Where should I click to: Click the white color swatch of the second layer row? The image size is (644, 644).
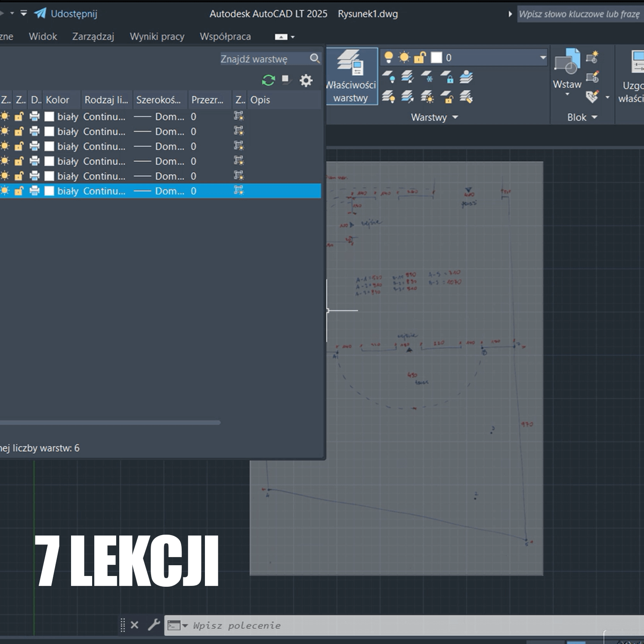[x=50, y=131]
